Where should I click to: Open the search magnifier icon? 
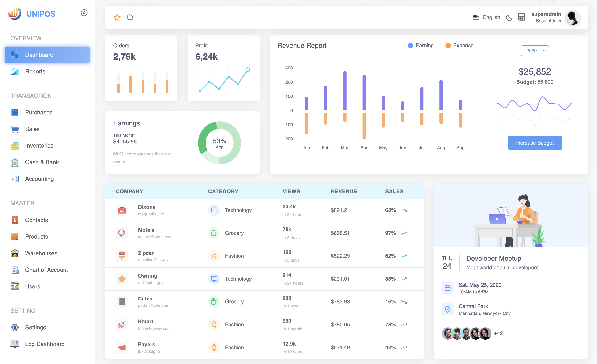pyautogui.click(x=130, y=18)
